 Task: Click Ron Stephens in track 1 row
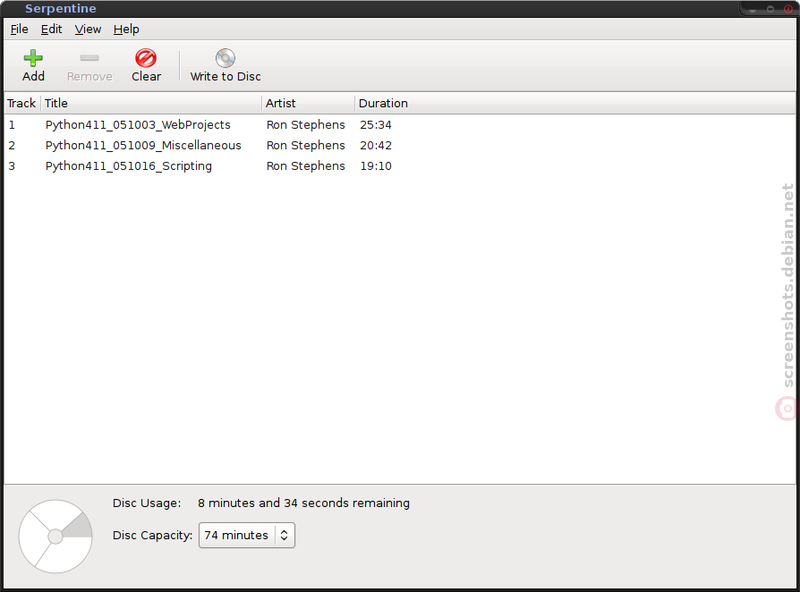point(306,125)
